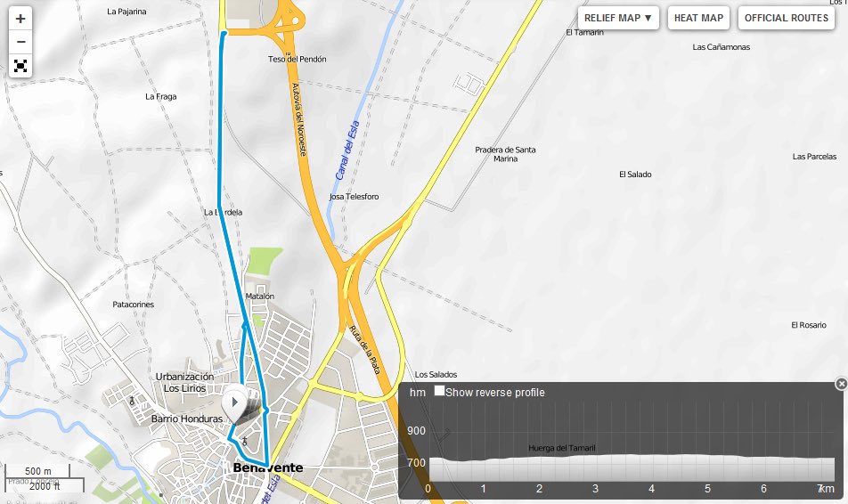Click the Josa Telesforo label
Image resolution: width=848 pixels, height=504 pixels.
coord(355,196)
